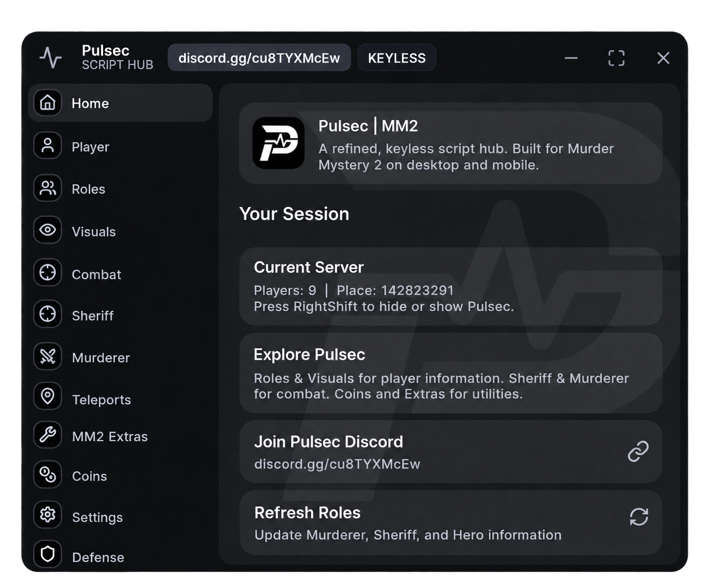The image size is (709, 588).
Task: Click the Pulsec pulse logo in header
Action: pos(50,58)
